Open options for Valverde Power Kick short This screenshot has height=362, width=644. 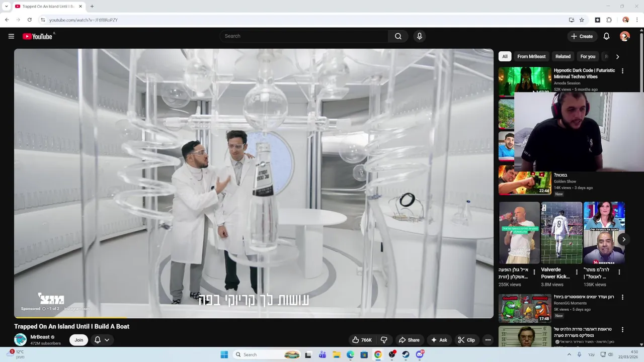click(577, 272)
